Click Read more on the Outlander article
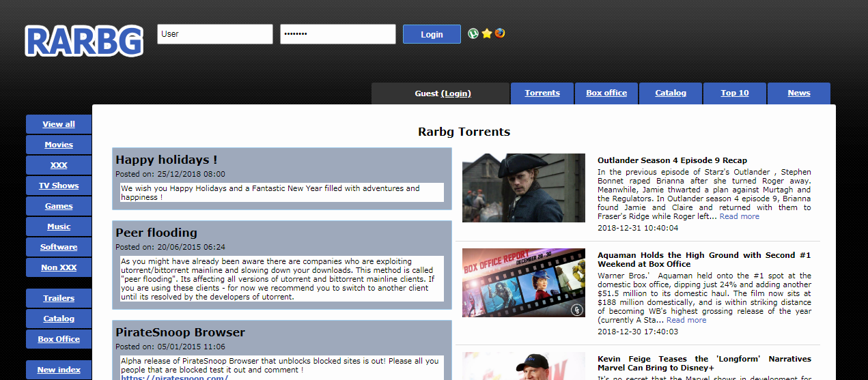 pyautogui.click(x=739, y=216)
